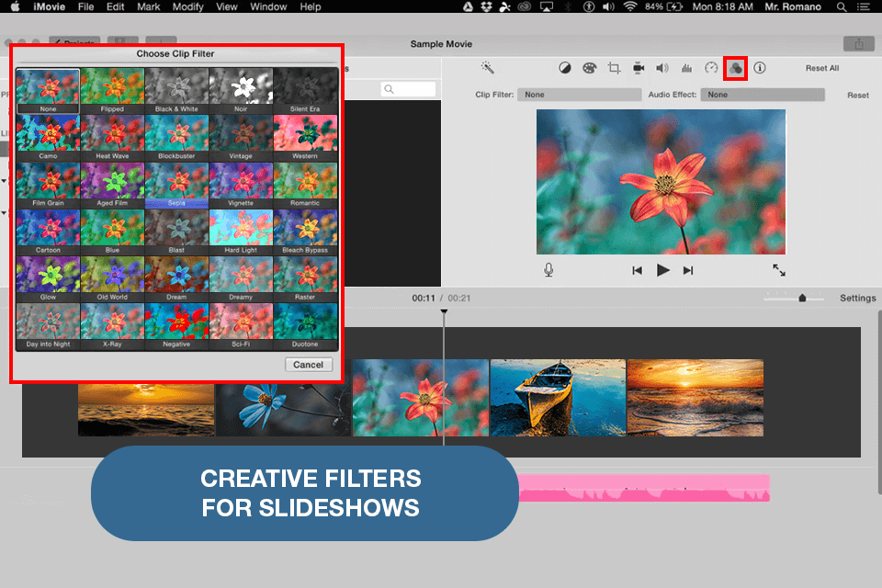Open the Apple menu
The image size is (882, 588).
(16, 6)
